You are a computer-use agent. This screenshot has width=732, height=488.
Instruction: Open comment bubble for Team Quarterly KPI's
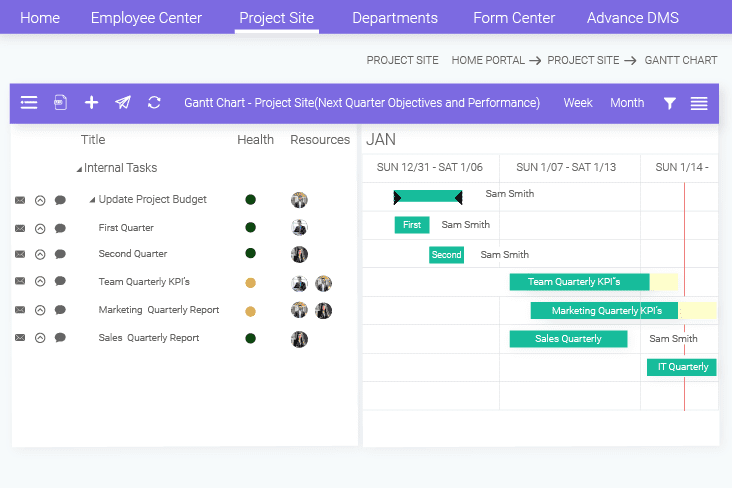coord(60,281)
